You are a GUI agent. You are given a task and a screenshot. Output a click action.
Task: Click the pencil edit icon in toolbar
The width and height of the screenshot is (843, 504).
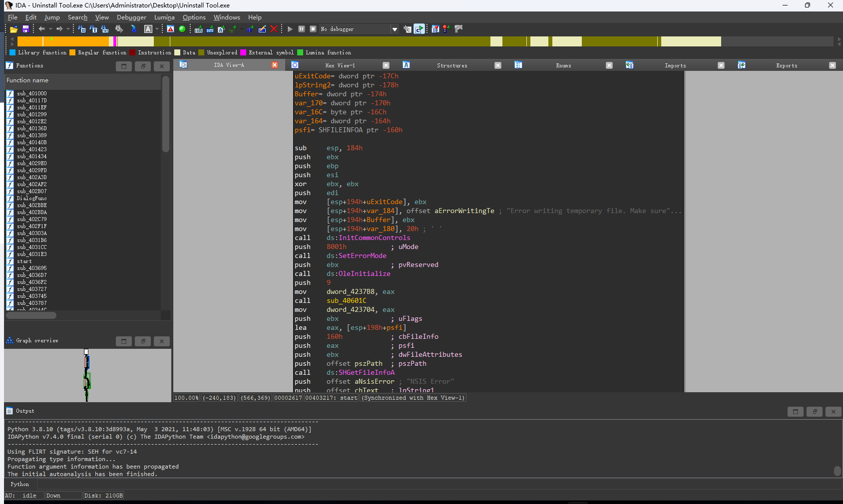(x=262, y=29)
